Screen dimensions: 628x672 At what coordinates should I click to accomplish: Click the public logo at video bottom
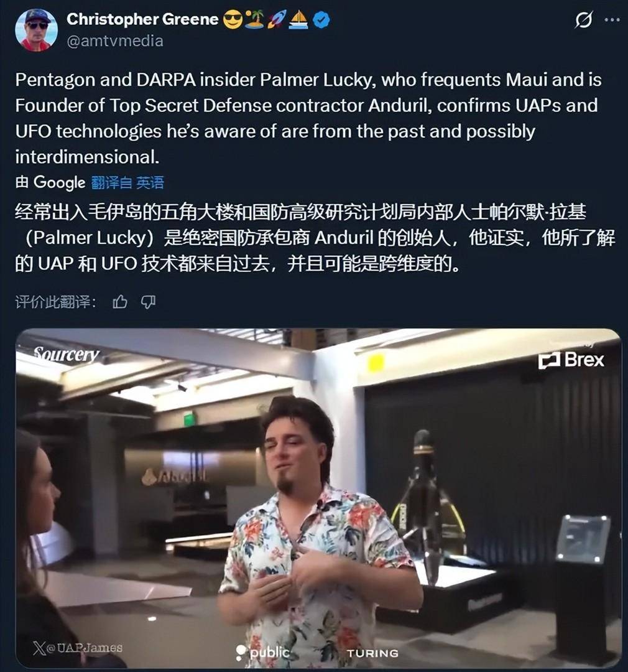(x=263, y=652)
